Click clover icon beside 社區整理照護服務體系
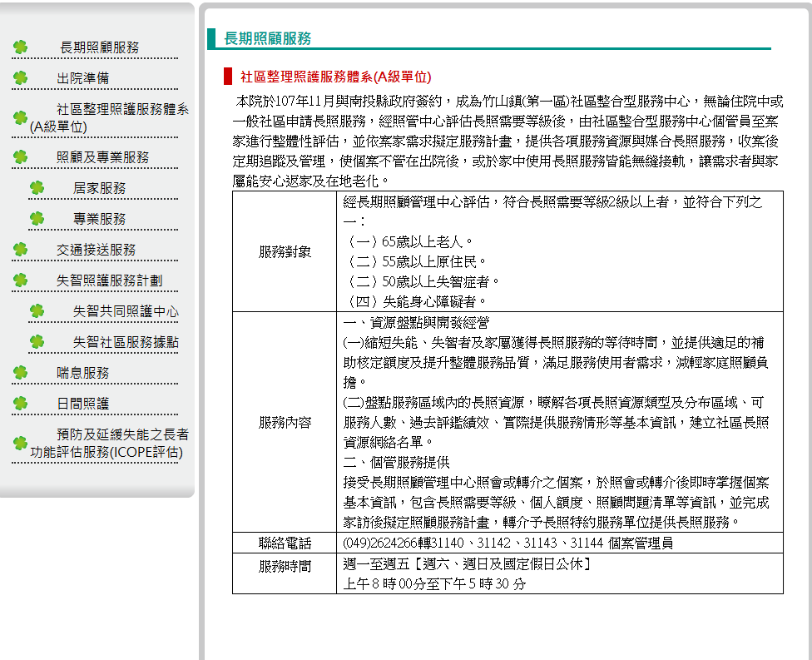The image size is (812, 660). click(20, 117)
